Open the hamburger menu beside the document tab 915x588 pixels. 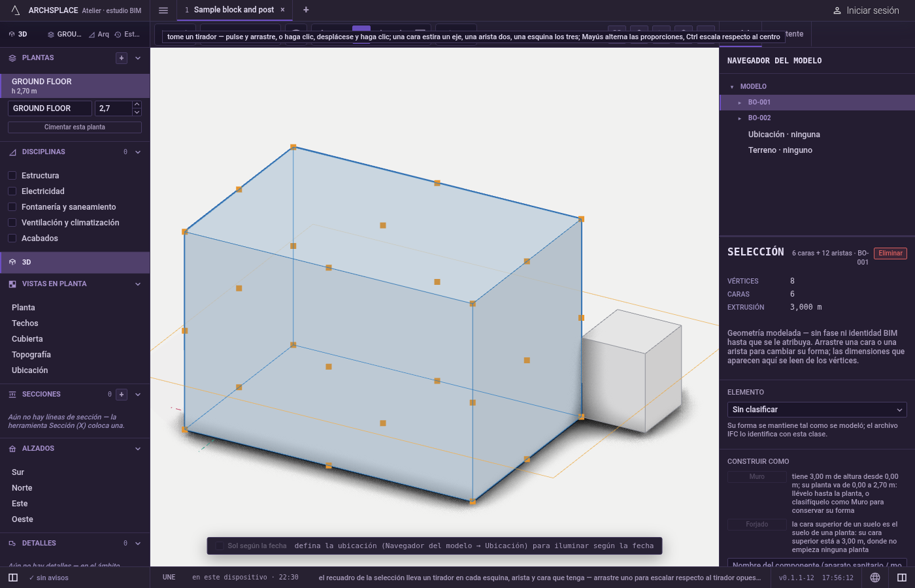click(x=163, y=10)
